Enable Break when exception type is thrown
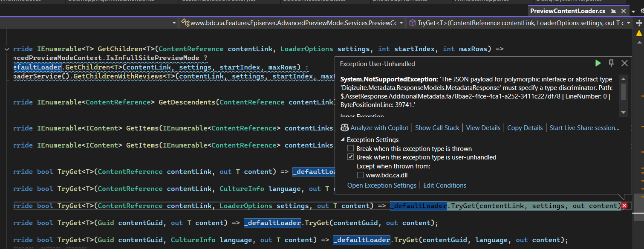644x249 pixels. click(x=350, y=149)
